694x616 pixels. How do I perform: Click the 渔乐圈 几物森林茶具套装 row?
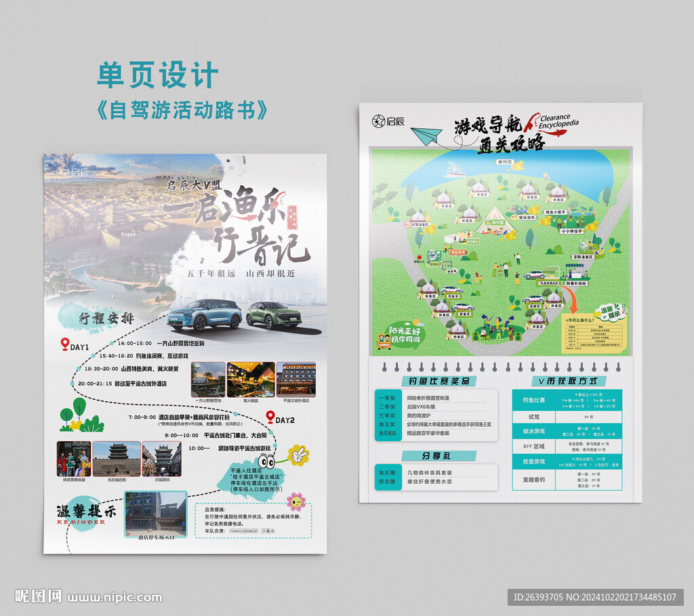[436, 472]
